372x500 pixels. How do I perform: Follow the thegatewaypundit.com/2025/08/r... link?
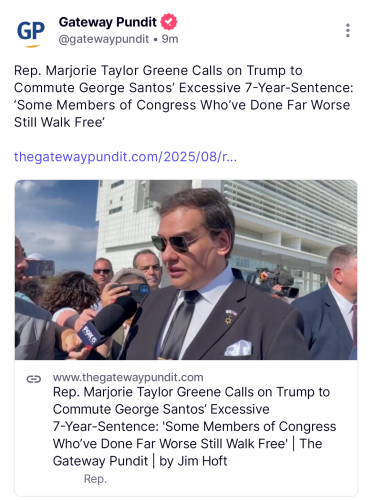pyautogui.click(x=125, y=156)
